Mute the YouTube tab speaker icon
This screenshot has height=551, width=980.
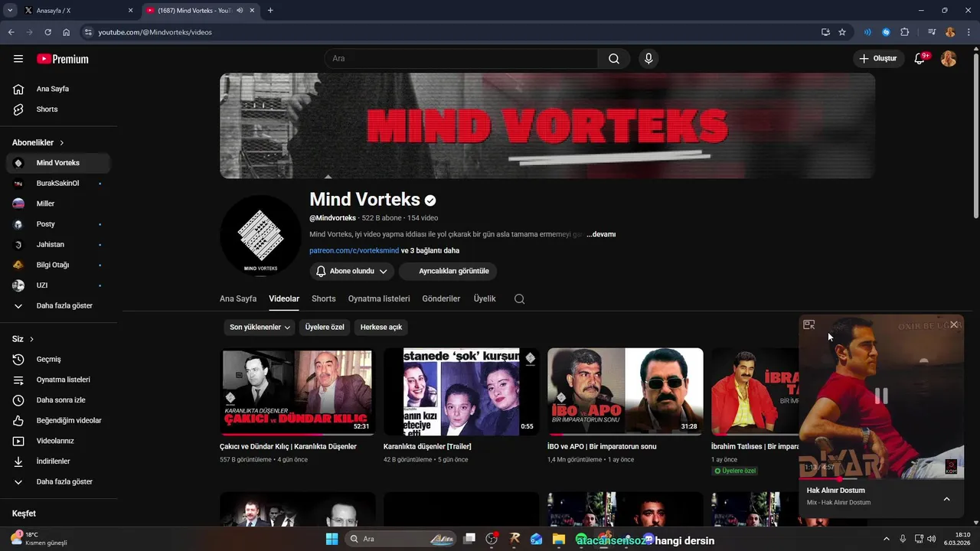240,11
